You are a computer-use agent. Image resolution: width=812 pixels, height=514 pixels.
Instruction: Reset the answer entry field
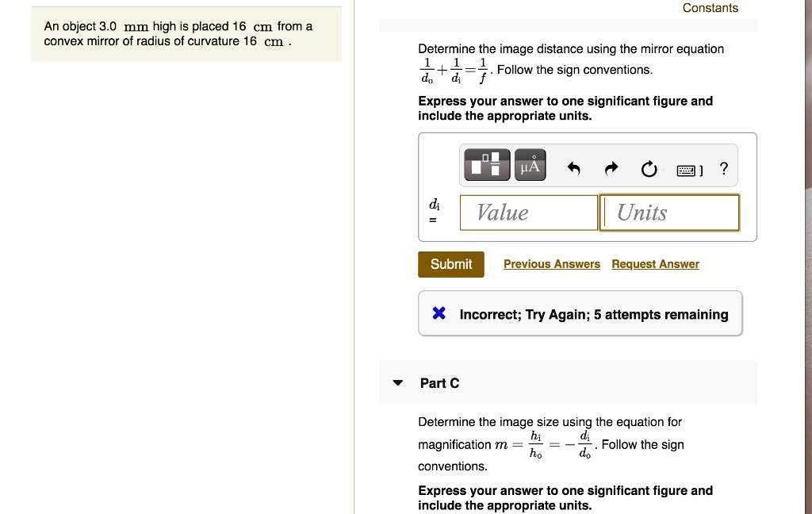[649, 167]
